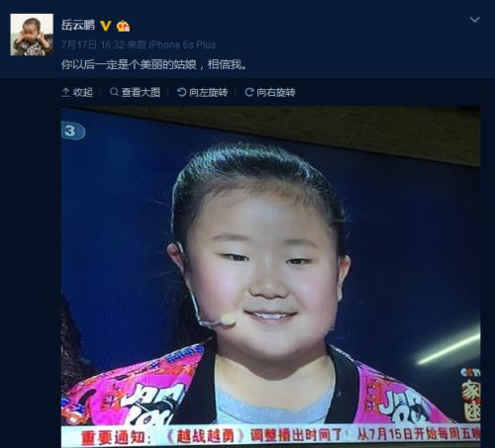This screenshot has width=495, height=448.
Task: Click the girl's photo to shrink it
Action: [x=270, y=277]
